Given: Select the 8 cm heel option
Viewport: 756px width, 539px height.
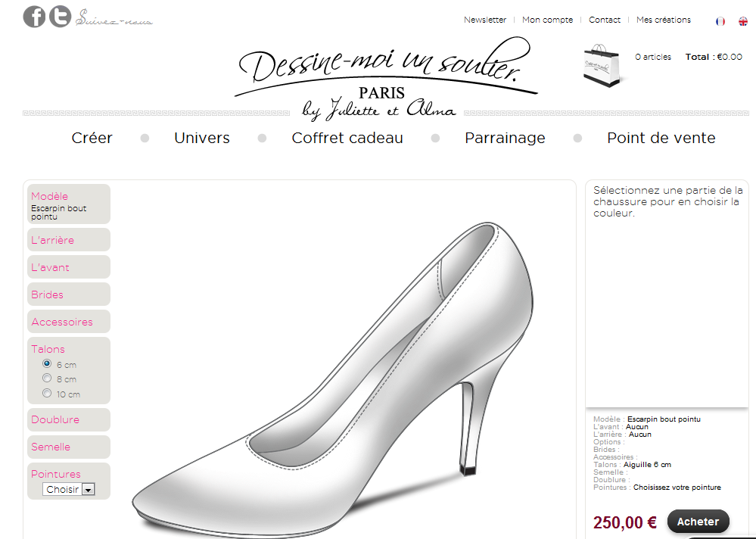Looking at the screenshot, I should click(47, 379).
